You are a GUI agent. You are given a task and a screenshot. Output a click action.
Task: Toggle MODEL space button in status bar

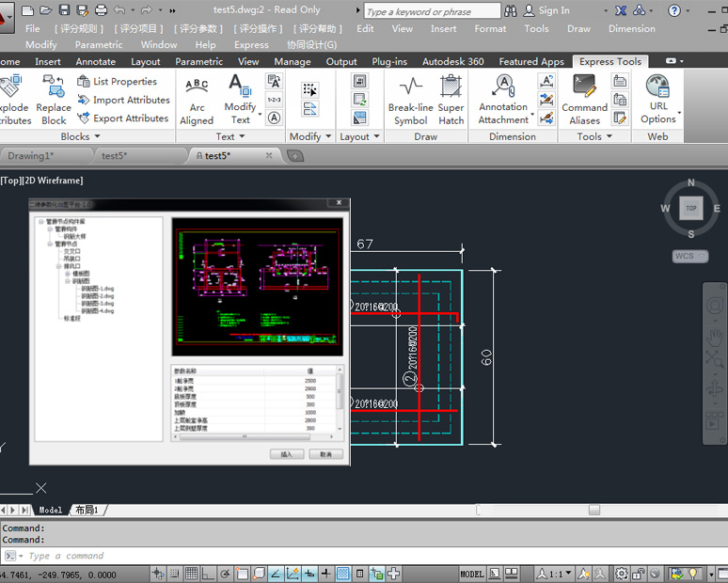click(x=472, y=574)
